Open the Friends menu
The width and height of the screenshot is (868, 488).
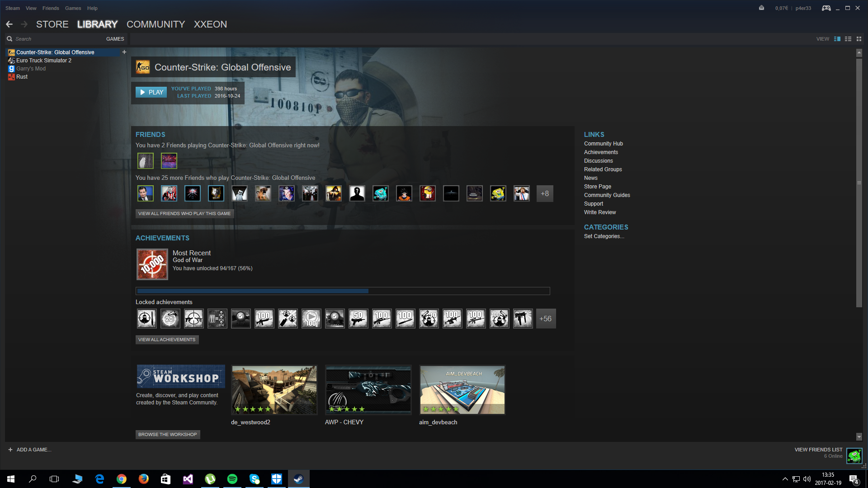tap(51, 8)
